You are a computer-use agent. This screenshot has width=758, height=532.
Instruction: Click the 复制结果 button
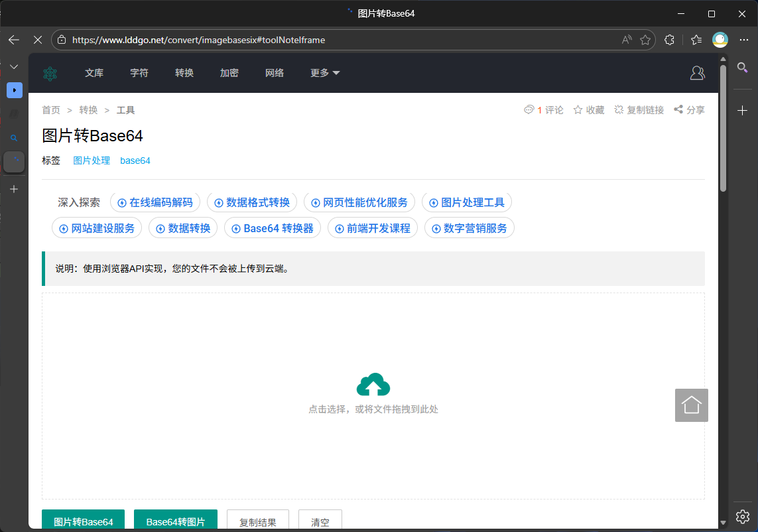[x=257, y=521]
